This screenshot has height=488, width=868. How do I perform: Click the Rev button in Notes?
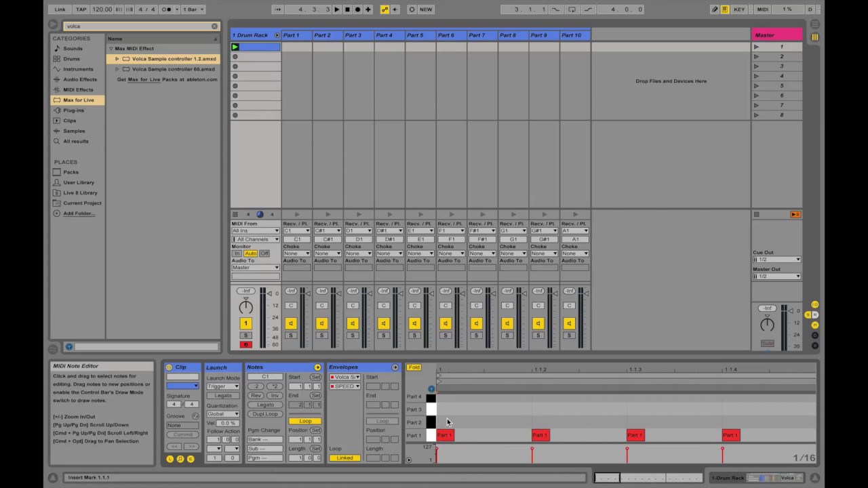click(x=256, y=396)
